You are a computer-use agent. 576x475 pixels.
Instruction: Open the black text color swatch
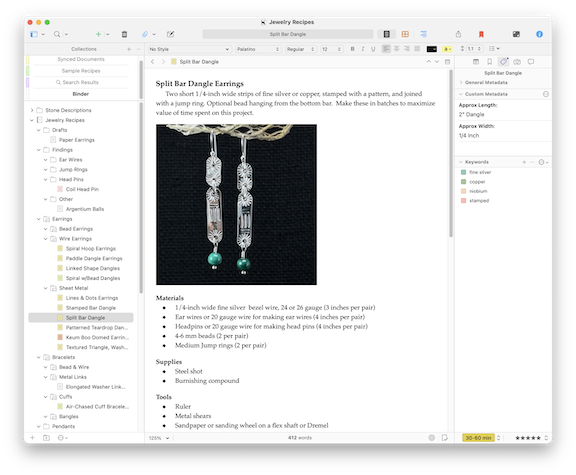pyautogui.click(x=432, y=49)
